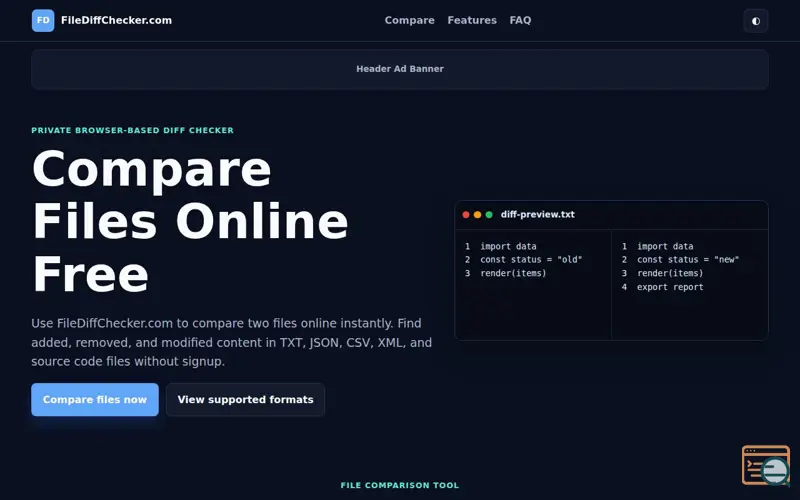Select the diff-preview.txt file title

pos(538,215)
